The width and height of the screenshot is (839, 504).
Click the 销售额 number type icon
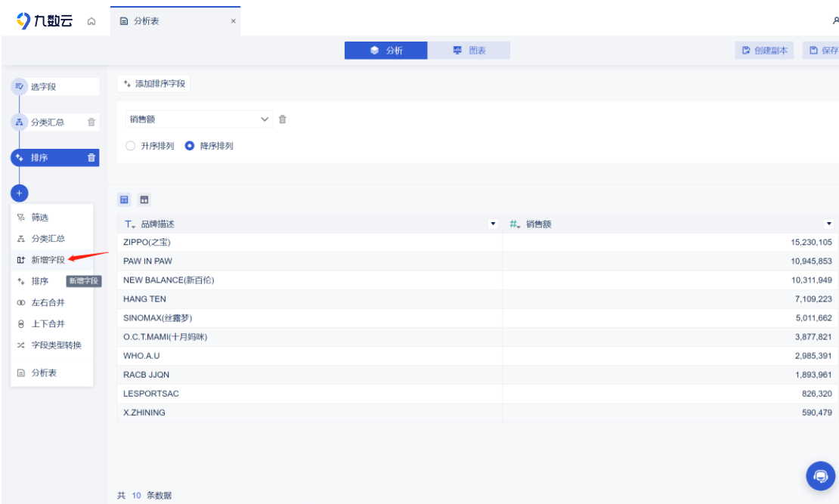(515, 224)
